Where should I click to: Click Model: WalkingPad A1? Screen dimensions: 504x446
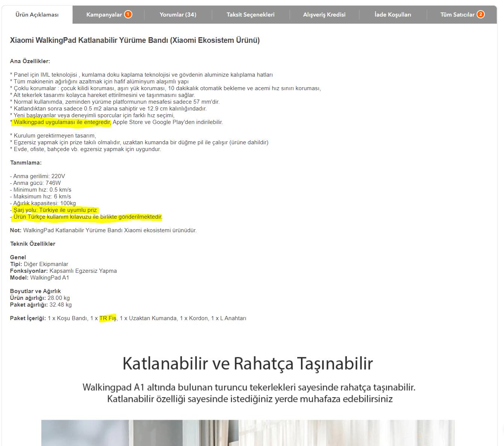tap(39, 278)
